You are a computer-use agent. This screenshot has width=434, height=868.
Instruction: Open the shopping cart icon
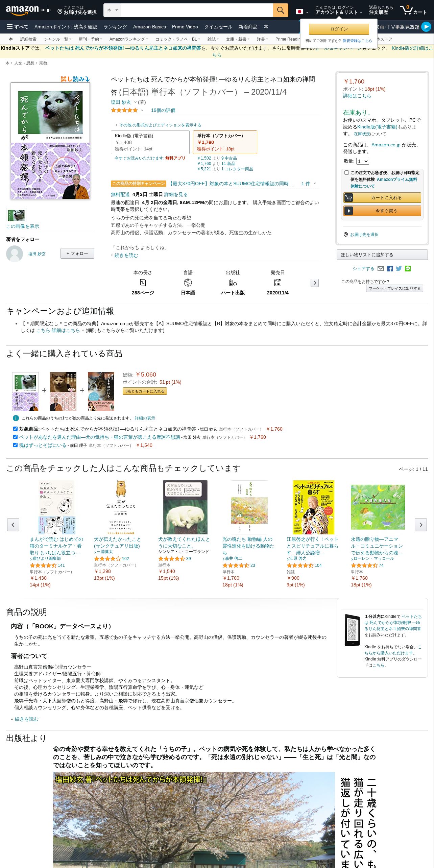pos(413,10)
